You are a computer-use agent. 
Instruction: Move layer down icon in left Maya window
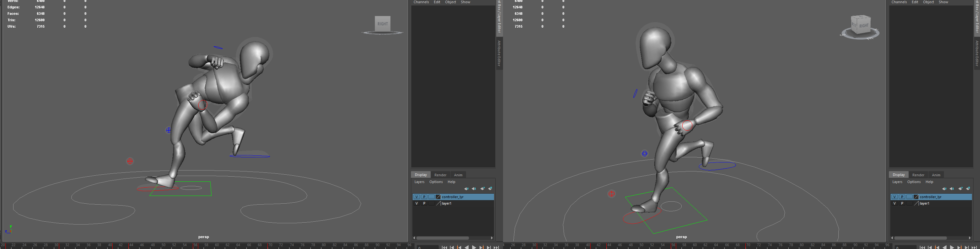[474, 189]
